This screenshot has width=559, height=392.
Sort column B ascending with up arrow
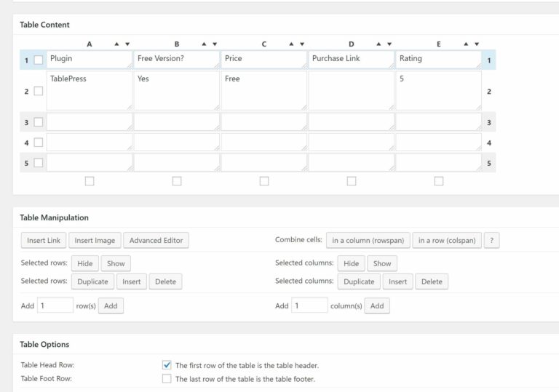click(204, 44)
